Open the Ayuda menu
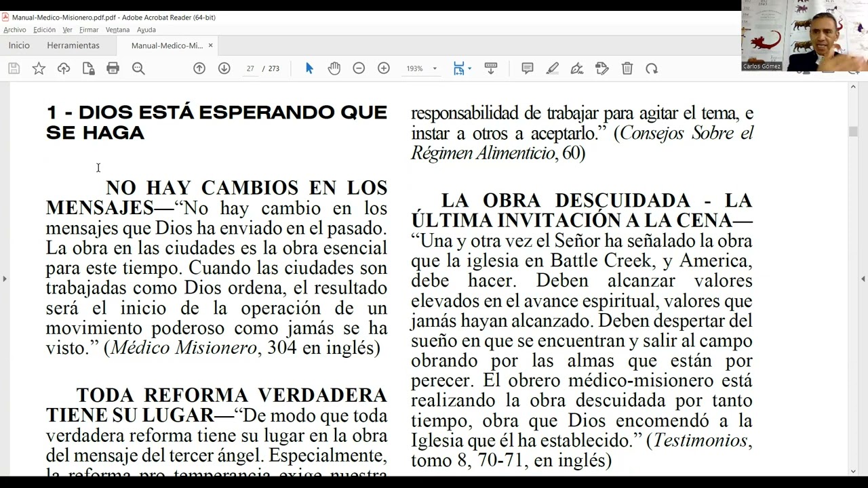868x488 pixels. tap(146, 30)
